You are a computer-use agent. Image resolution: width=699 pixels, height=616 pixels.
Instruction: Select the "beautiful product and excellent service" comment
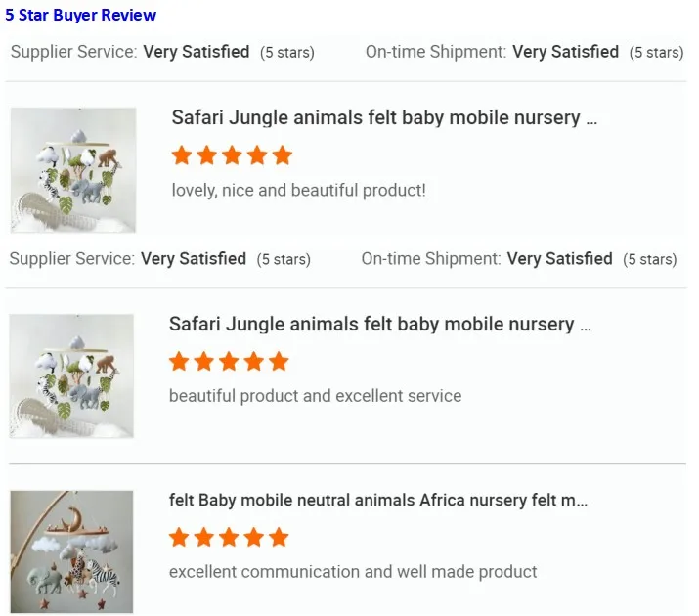point(315,396)
